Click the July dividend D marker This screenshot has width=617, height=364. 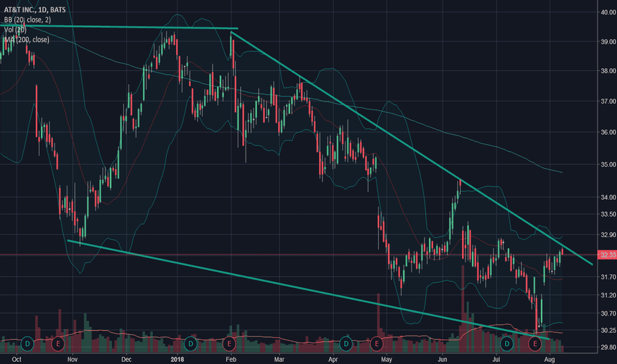click(507, 343)
